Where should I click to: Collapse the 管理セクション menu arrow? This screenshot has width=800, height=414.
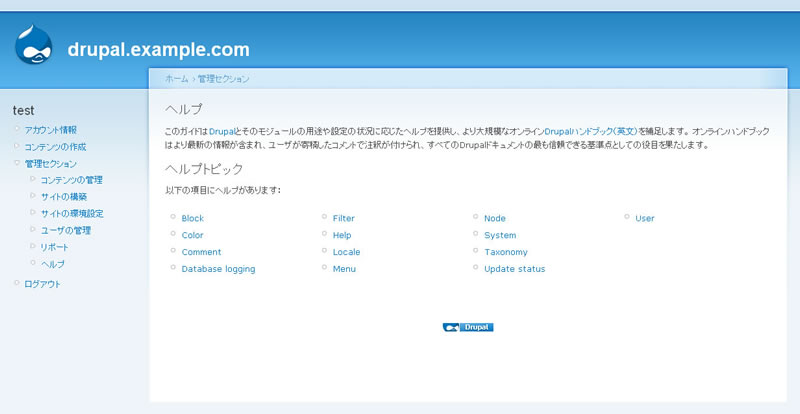click(x=17, y=163)
